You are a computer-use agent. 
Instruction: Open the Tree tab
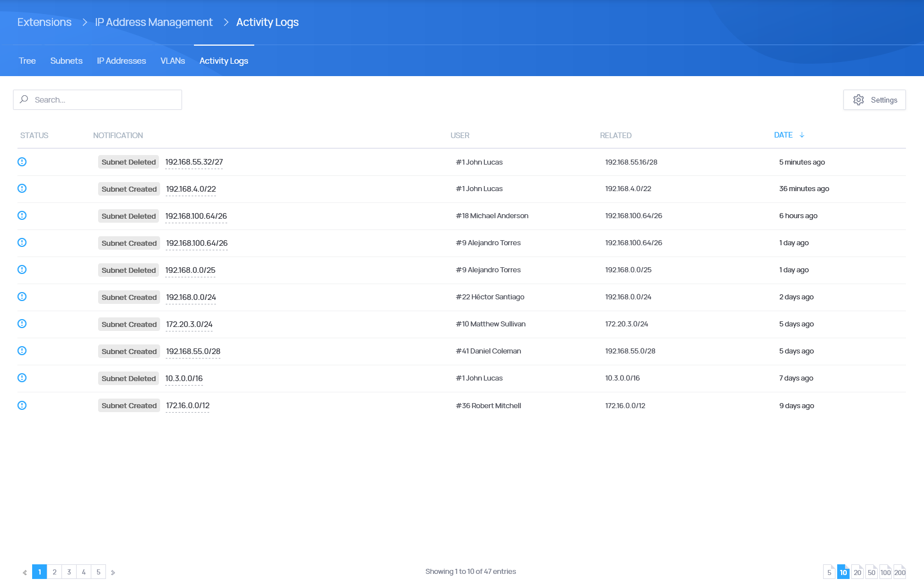(27, 61)
